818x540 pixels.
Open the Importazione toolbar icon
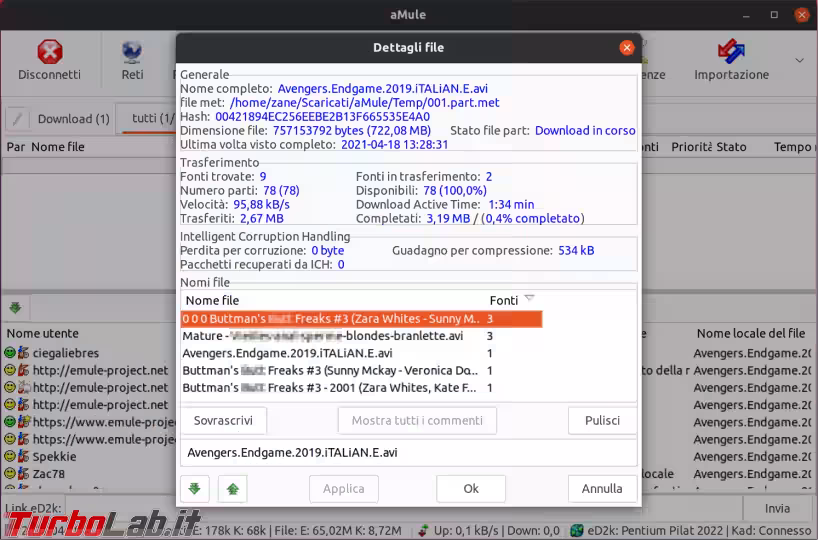pos(731,59)
